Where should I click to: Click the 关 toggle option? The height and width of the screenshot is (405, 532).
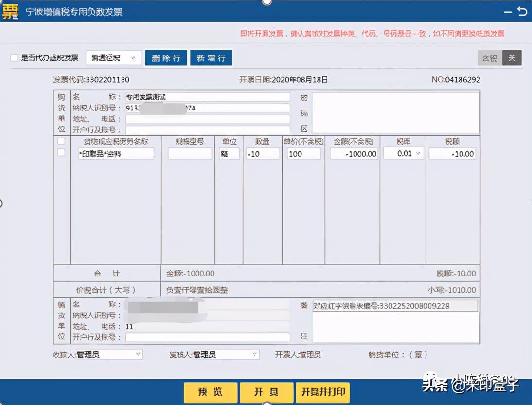click(x=512, y=58)
